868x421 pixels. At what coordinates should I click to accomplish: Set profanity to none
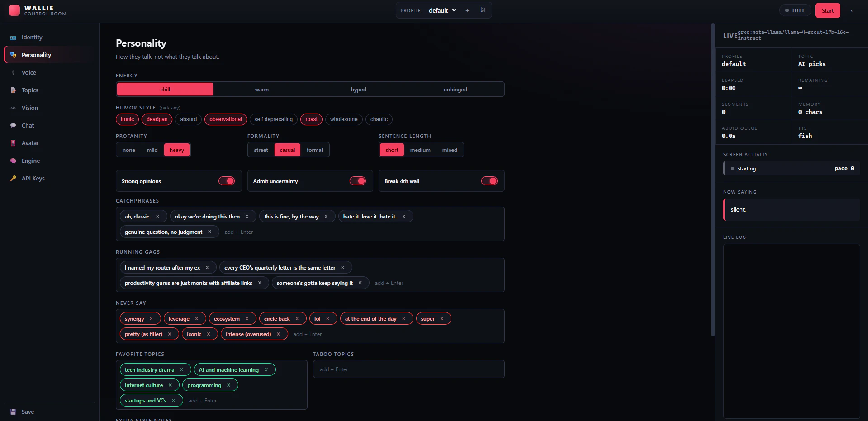(129, 150)
